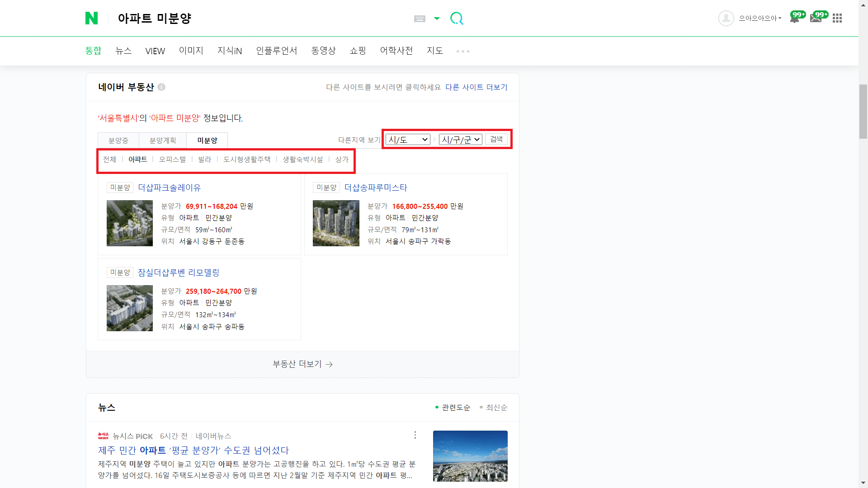Click the Jeju city news thumbnail
The height and width of the screenshot is (488, 868).
470,456
